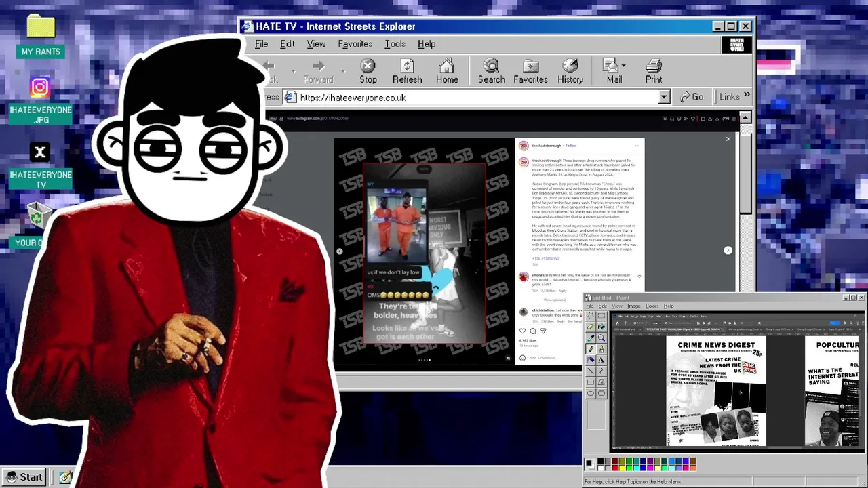868x488 pixels.
Task: Select the Line tool in Paint
Action: pos(591,371)
